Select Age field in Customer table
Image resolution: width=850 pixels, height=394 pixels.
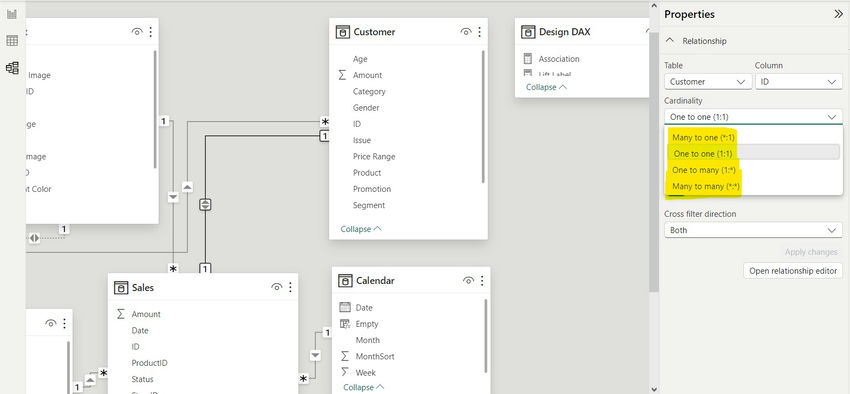(360, 59)
